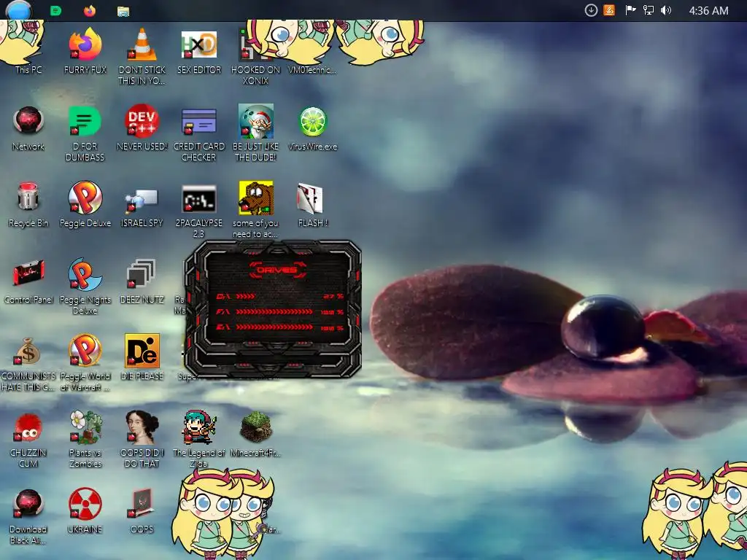747x560 pixels.
Task: Click the blue Start orb
Action: [18, 10]
